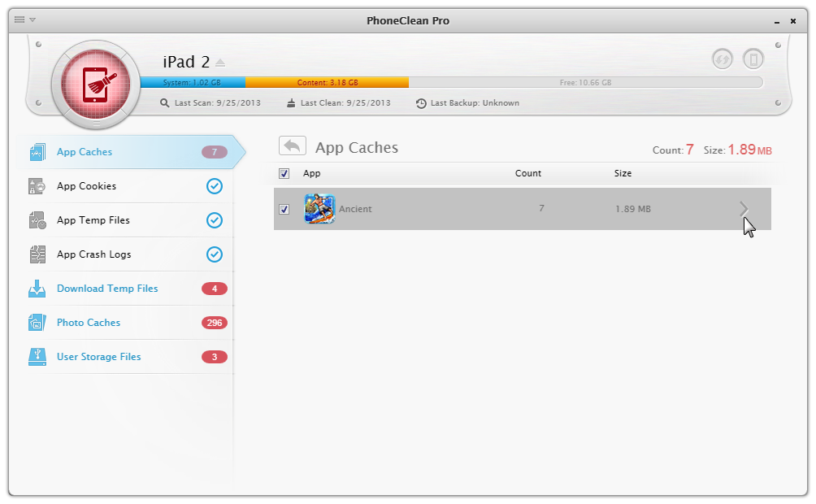Click the User Storage Files icon

point(37,357)
